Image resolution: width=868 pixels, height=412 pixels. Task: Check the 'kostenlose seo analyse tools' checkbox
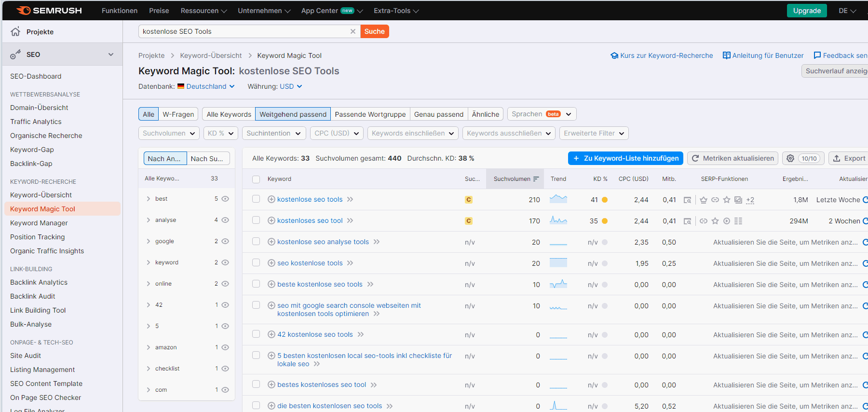click(256, 241)
